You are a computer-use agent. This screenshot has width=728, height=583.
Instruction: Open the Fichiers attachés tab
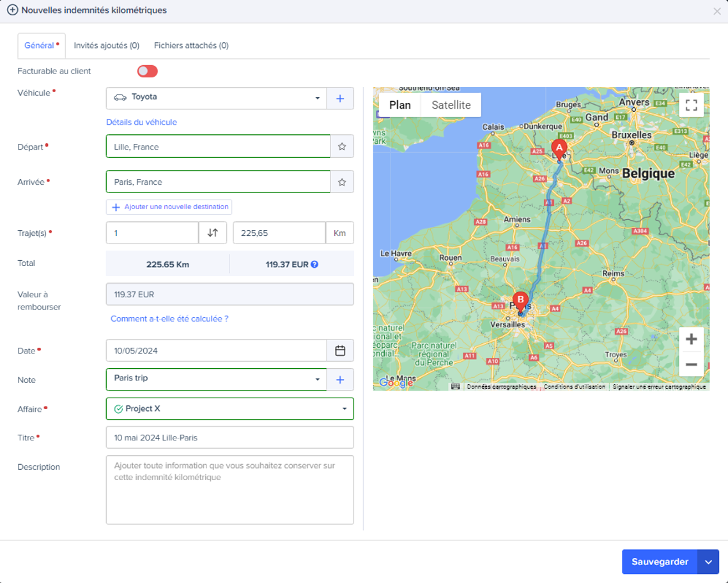point(191,45)
